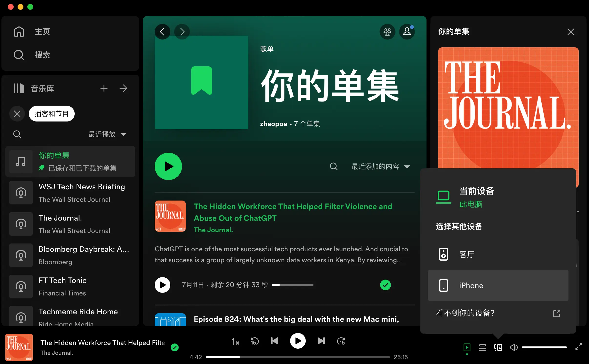Go back with the left chevron

(x=162, y=32)
